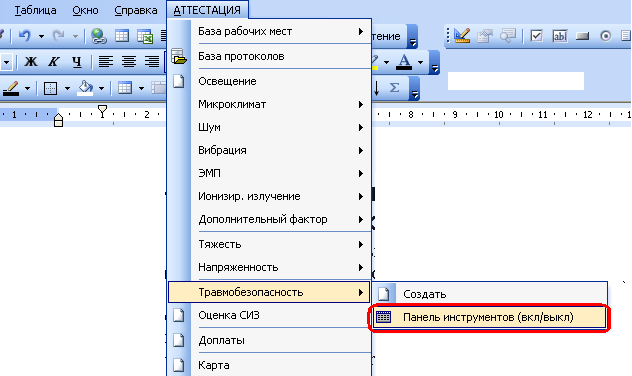The height and width of the screenshot is (376, 632).
Task: Click the font color A icon
Action: 404,62
